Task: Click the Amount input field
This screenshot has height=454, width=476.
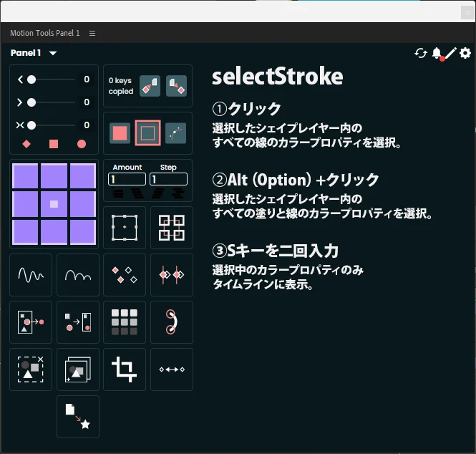Action: (x=127, y=179)
